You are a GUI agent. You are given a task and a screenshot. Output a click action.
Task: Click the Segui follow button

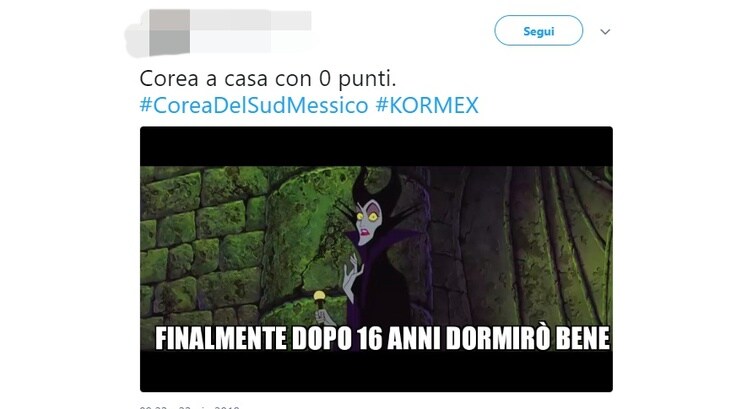click(538, 31)
